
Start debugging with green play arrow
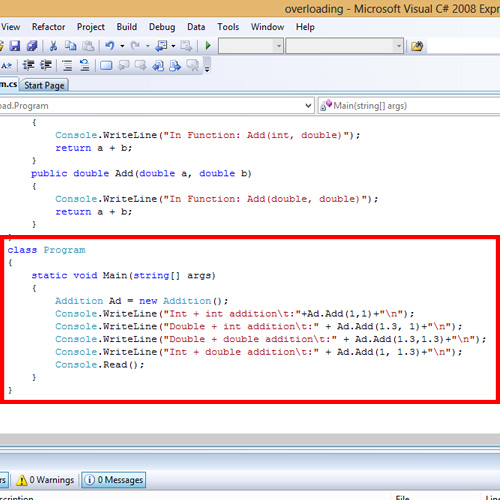[208, 46]
